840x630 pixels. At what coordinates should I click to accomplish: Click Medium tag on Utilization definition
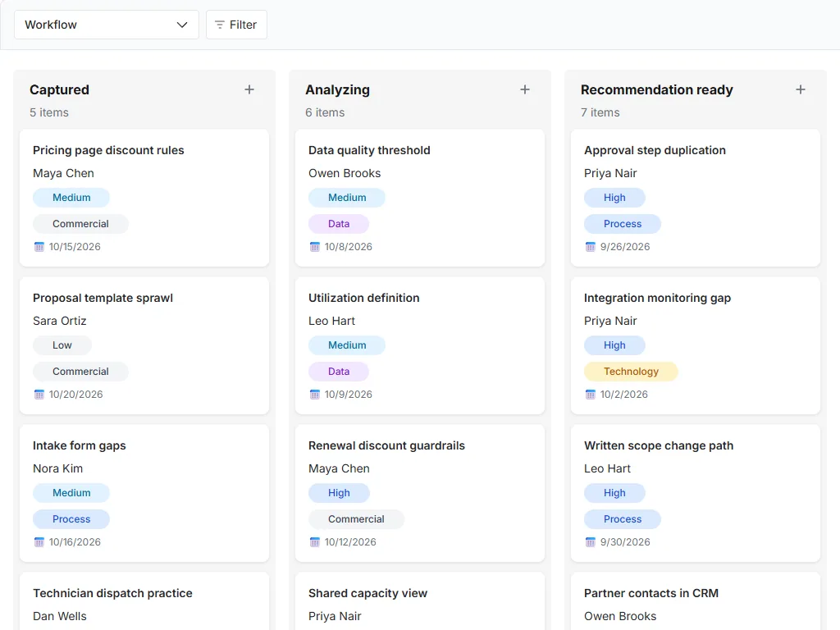point(347,345)
